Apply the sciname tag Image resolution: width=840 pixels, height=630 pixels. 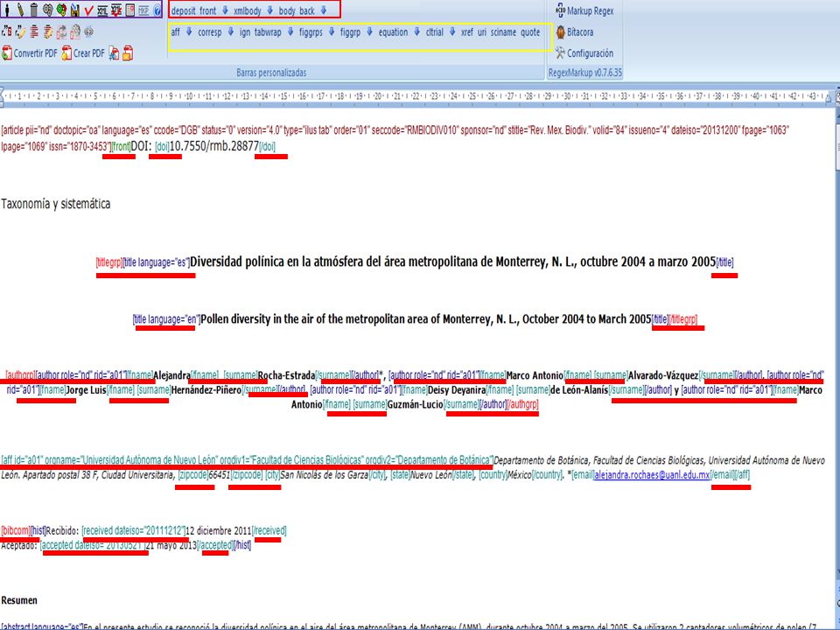[x=504, y=32]
